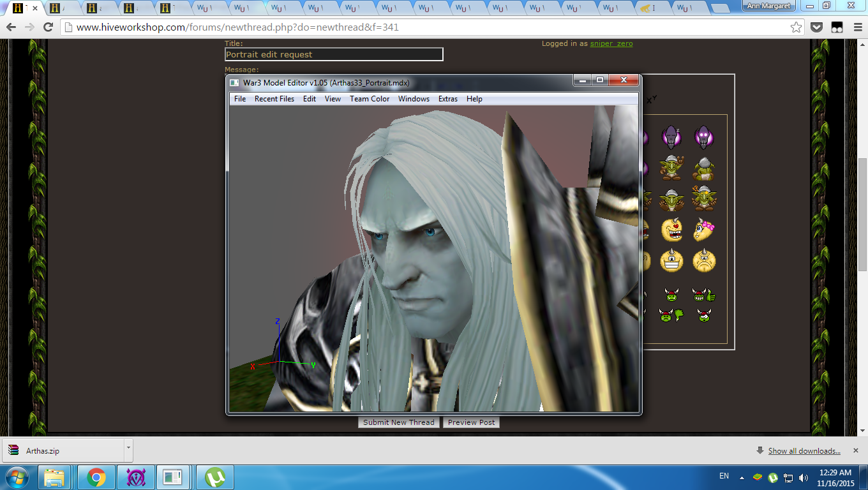Show hidden system tray icons
The height and width of the screenshot is (490, 868).
741,477
